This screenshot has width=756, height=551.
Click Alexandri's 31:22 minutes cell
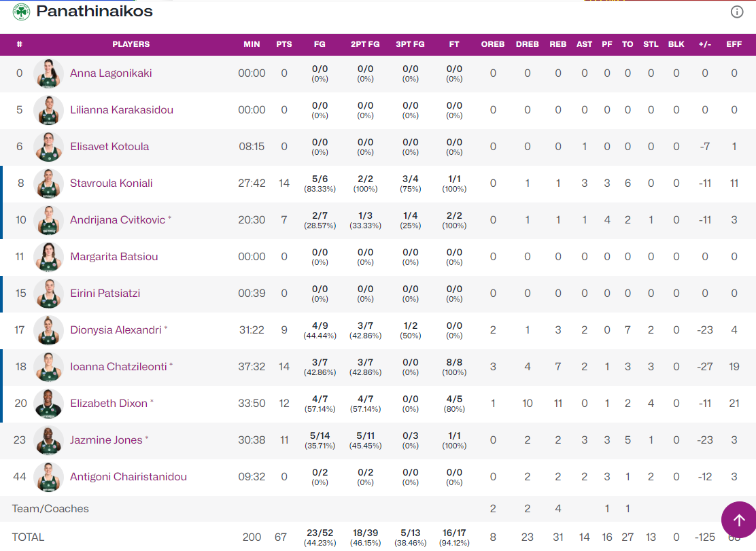tap(252, 330)
